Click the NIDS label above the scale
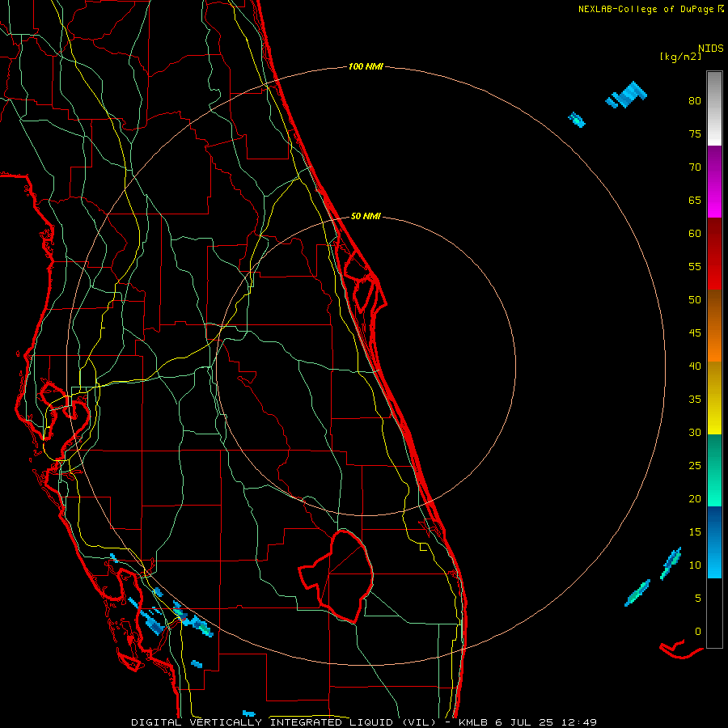This screenshot has width=728, height=728. (x=711, y=49)
